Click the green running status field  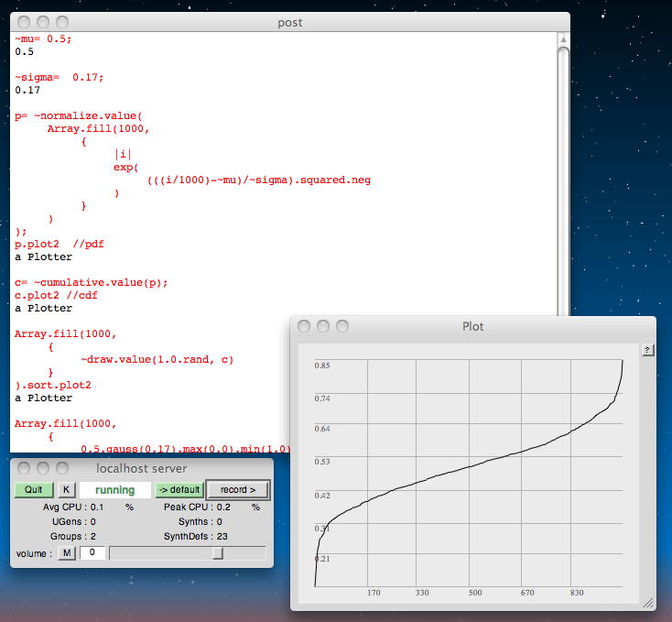(x=115, y=490)
